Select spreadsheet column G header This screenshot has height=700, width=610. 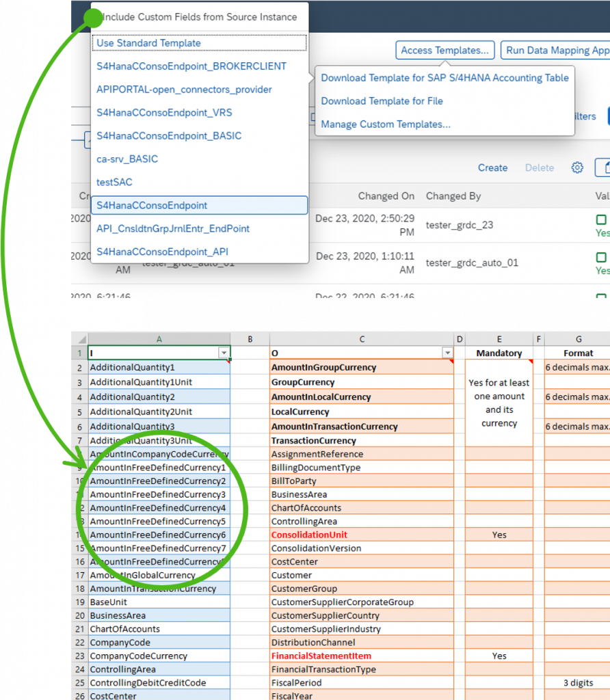[578, 339]
